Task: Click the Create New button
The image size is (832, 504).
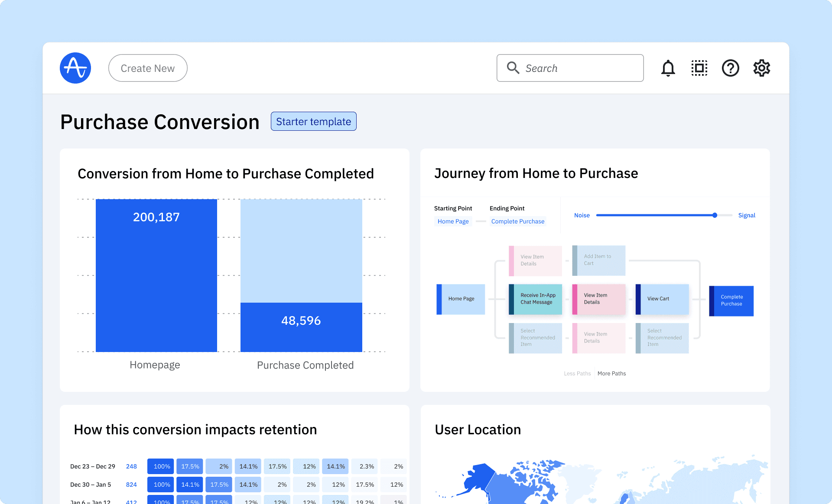Action: click(148, 68)
